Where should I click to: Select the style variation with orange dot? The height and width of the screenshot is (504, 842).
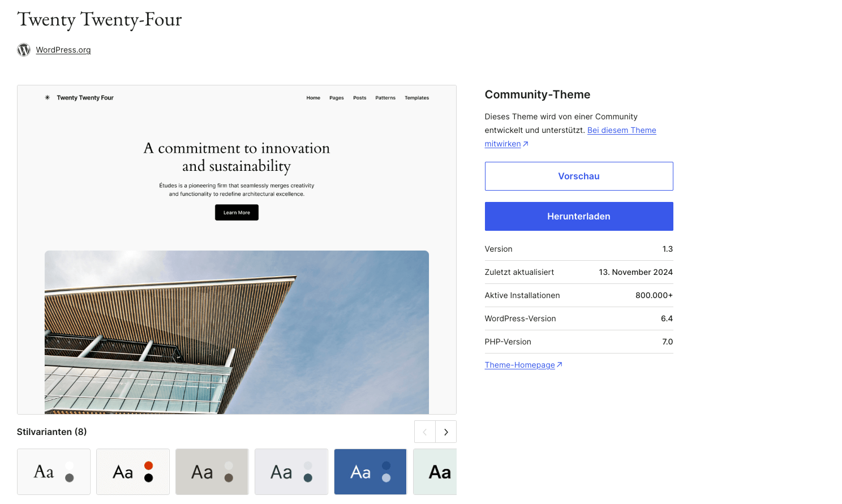[133, 472]
